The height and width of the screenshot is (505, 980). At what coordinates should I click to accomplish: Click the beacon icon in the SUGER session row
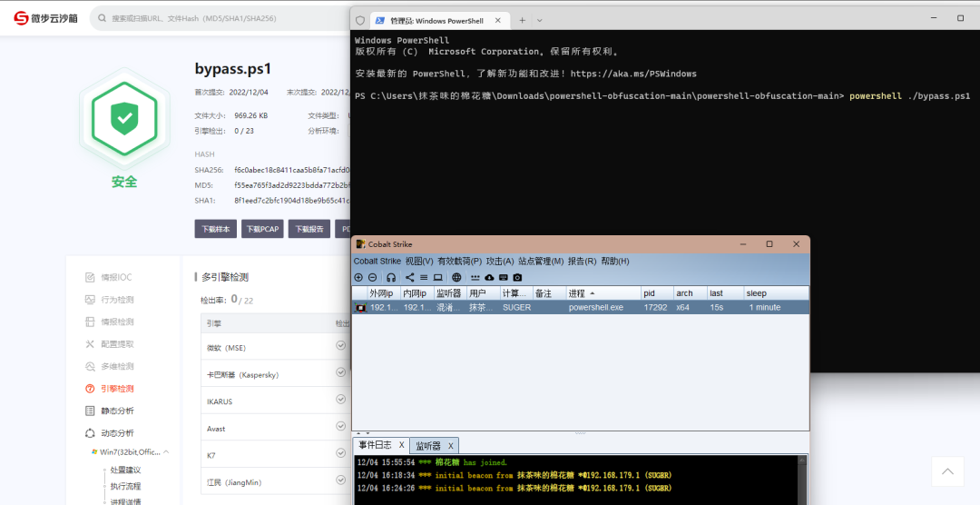[360, 307]
